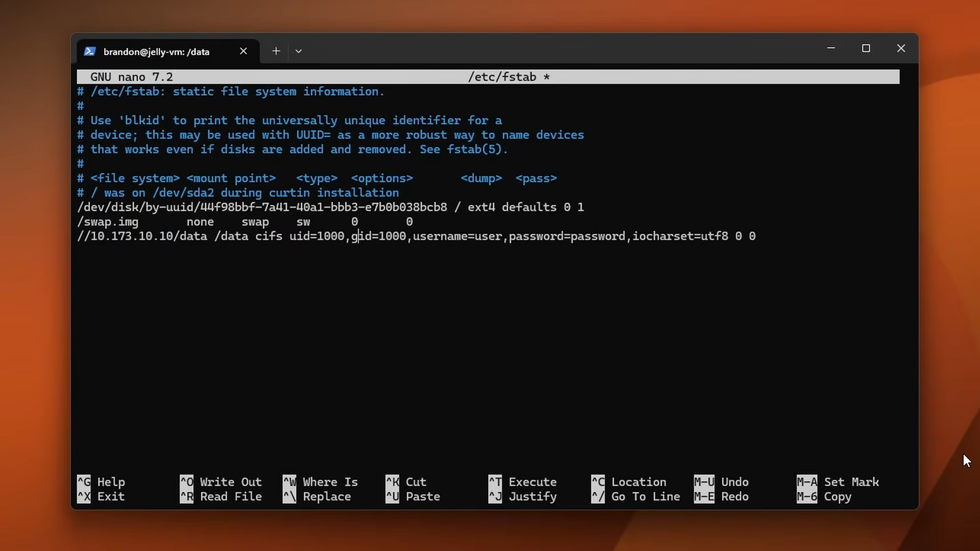Select Execute from nano's shortcuts
The image size is (980, 551).
pos(533,482)
